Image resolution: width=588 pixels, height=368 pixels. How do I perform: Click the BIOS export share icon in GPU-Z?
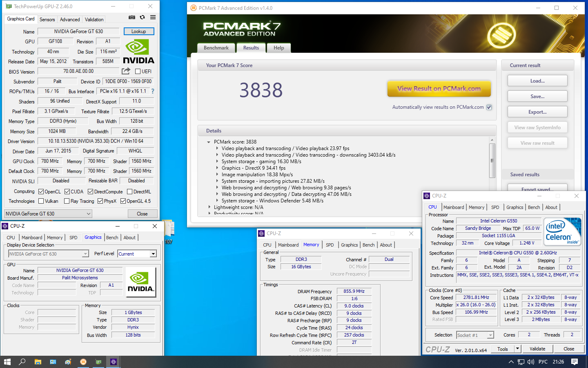coord(126,71)
